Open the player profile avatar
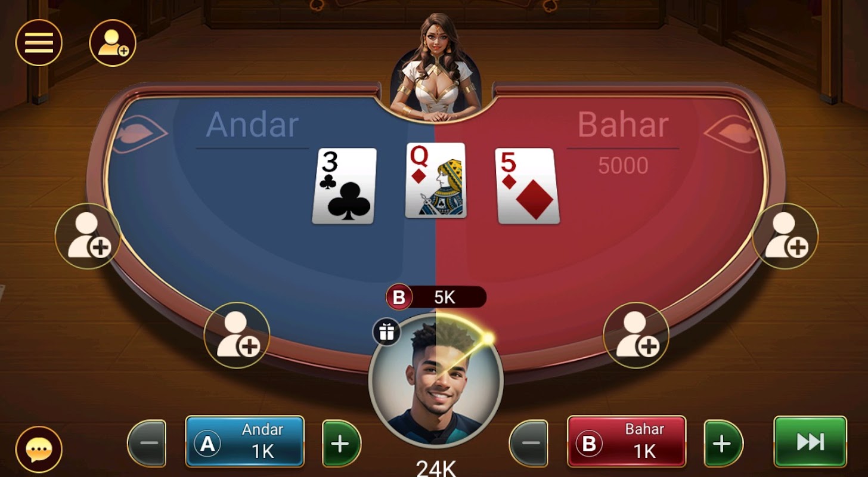Image resolution: width=868 pixels, height=477 pixels. 436,380
